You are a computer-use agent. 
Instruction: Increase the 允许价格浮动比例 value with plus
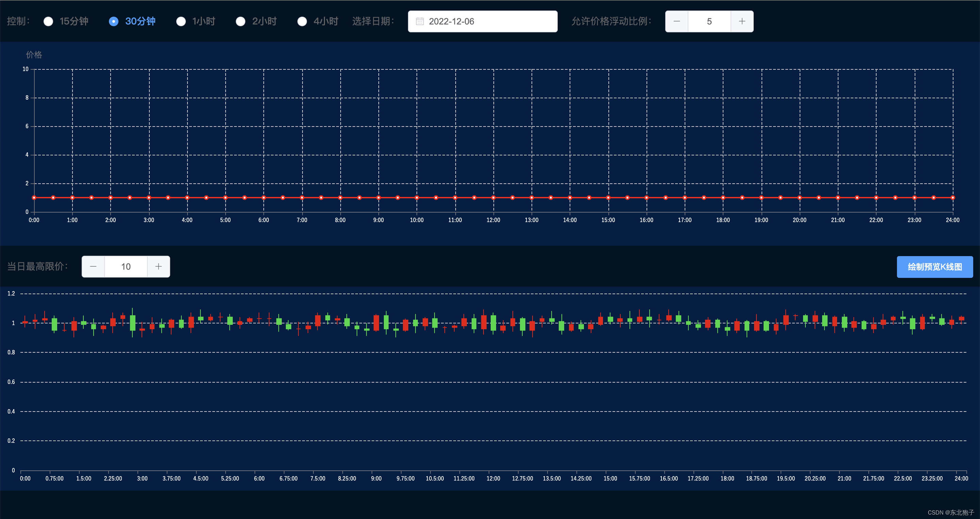click(x=742, y=21)
